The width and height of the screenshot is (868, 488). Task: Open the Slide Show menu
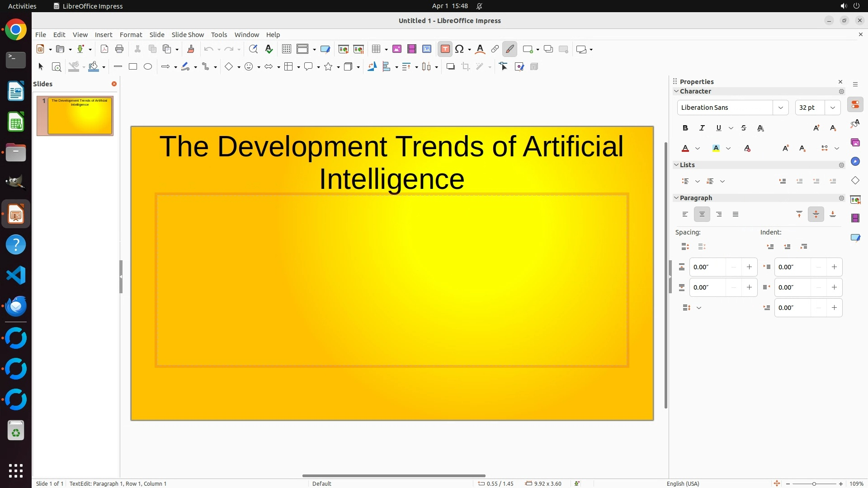(x=187, y=35)
